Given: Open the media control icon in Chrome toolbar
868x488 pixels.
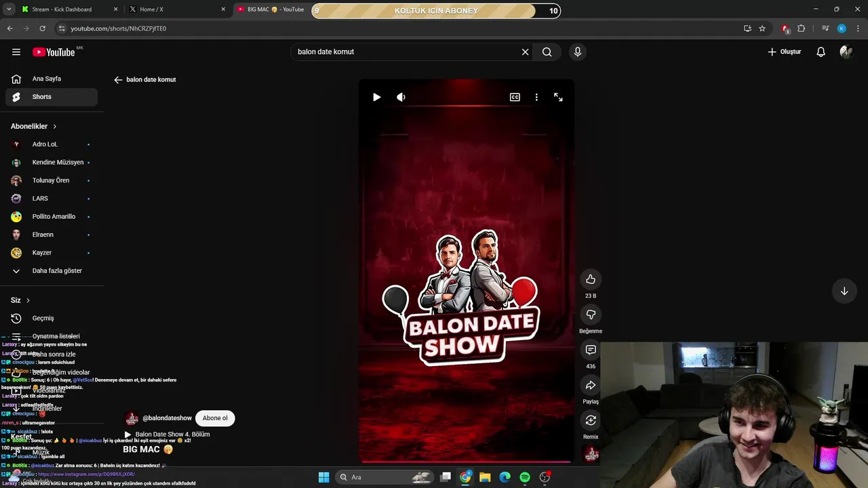Looking at the screenshot, I should click(825, 28).
